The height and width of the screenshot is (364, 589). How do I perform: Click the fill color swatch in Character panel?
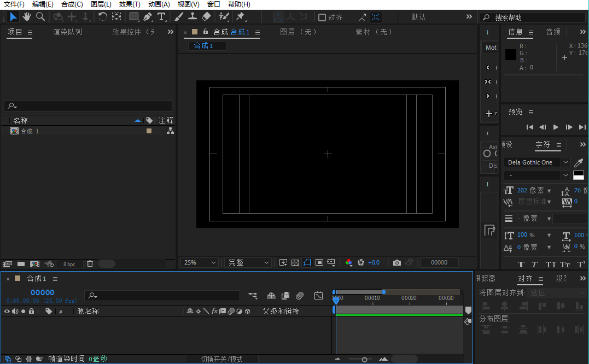pyautogui.click(x=579, y=173)
